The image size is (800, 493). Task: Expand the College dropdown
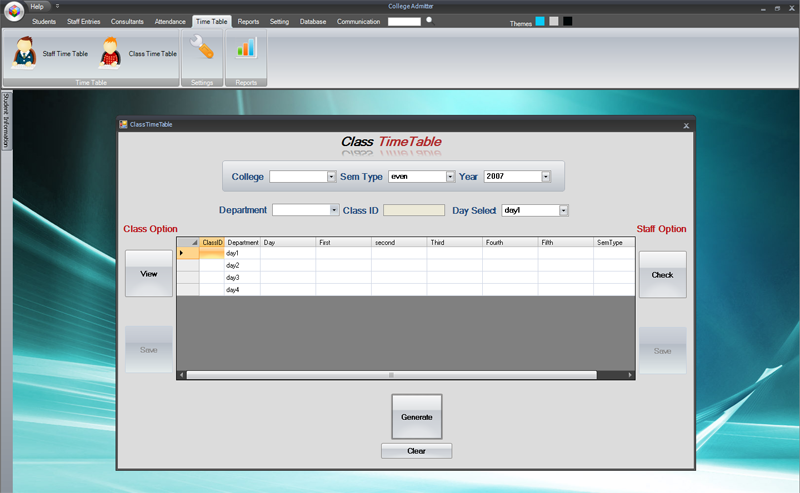tap(332, 177)
